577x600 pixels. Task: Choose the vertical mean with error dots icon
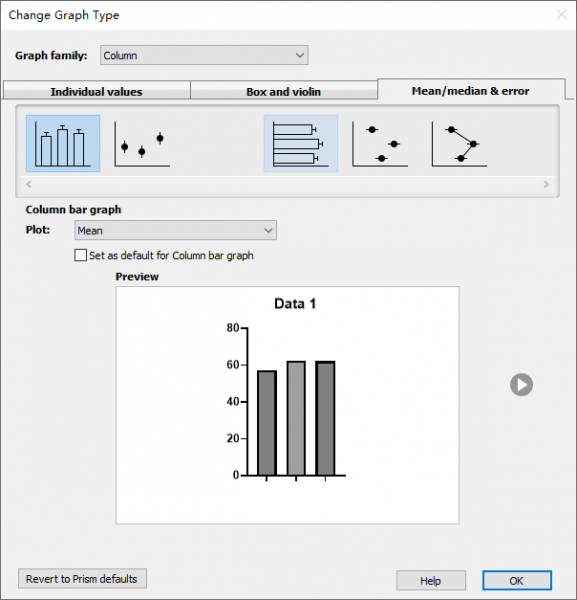pos(142,144)
